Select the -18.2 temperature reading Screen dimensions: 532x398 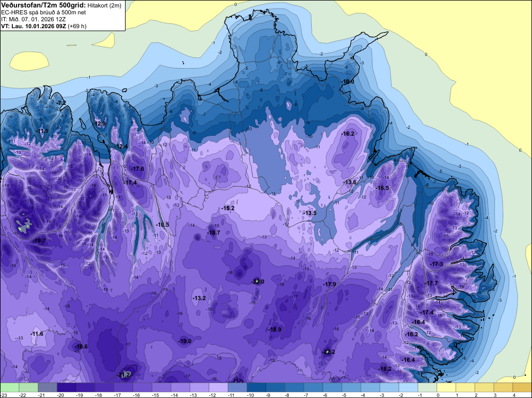385,369
